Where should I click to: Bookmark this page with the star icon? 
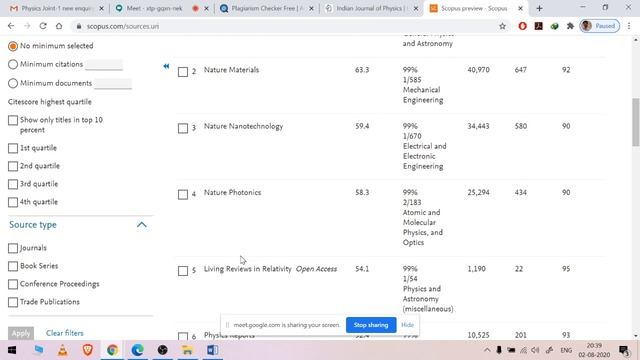coord(502,26)
